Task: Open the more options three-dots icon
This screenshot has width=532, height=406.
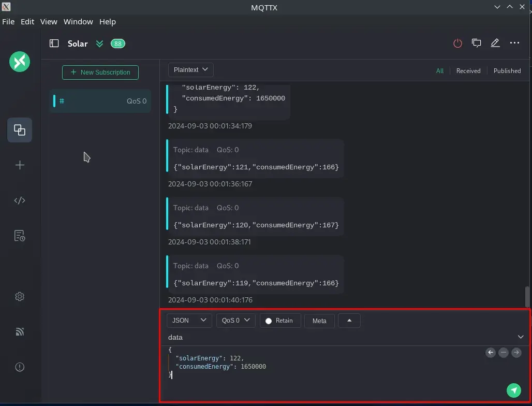Action: pyautogui.click(x=515, y=43)
